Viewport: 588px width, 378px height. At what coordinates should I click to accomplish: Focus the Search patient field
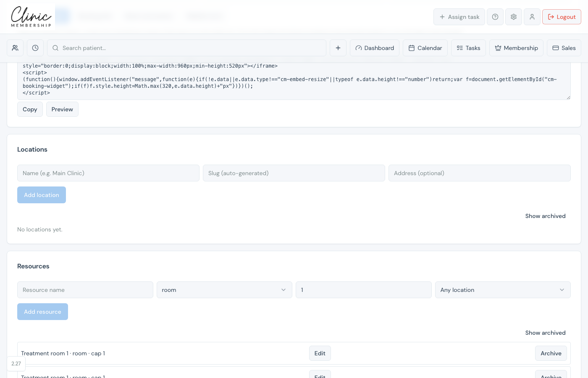click(x=186, y=48)
